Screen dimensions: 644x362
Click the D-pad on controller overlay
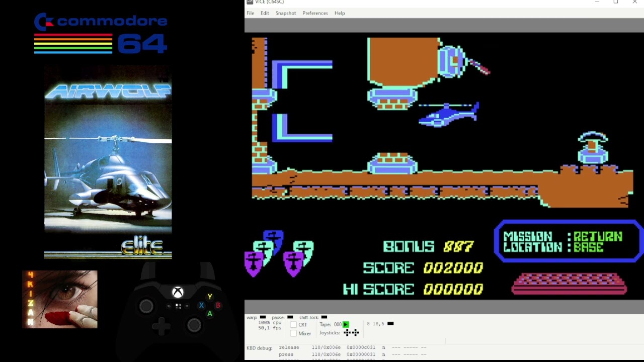(161, 326)
